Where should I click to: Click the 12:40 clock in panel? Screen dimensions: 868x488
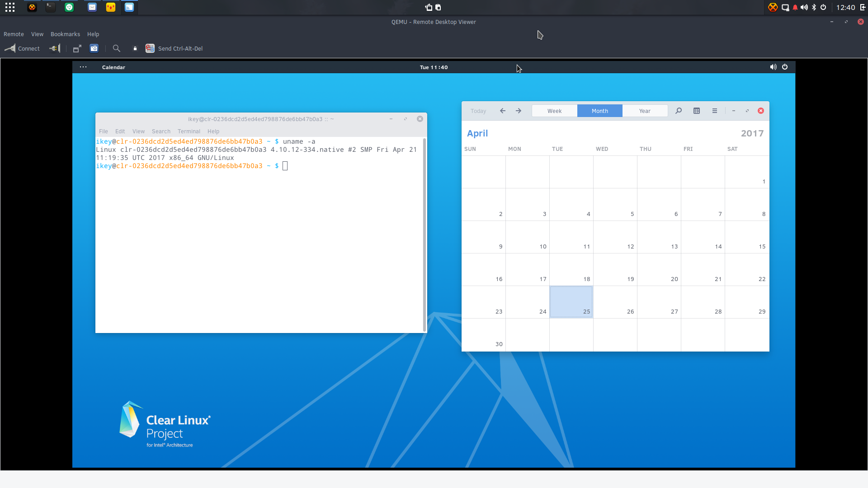pyautogui.click(x=845, y=7)
